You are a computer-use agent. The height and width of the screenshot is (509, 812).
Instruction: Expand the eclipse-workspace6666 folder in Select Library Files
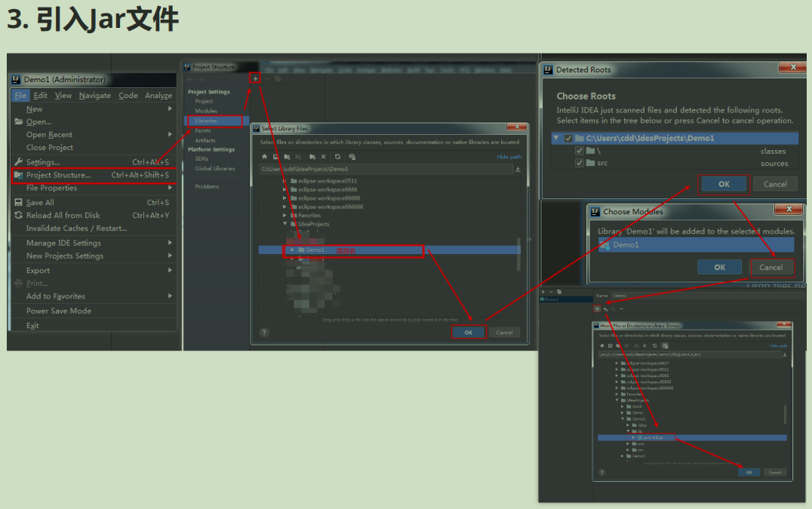[x=285, y=190]
